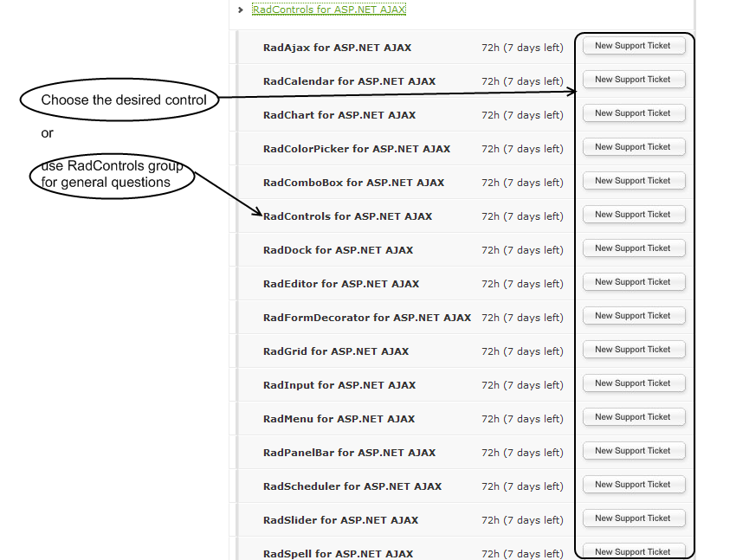Collapse the RadControls for ASP.NET AJAX arrow

pyautogui.click(x=241, y=10)
